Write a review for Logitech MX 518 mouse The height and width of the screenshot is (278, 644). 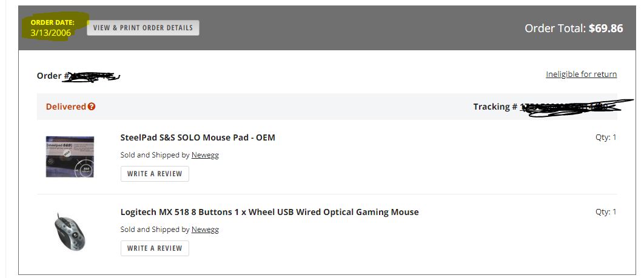point(155,248)
